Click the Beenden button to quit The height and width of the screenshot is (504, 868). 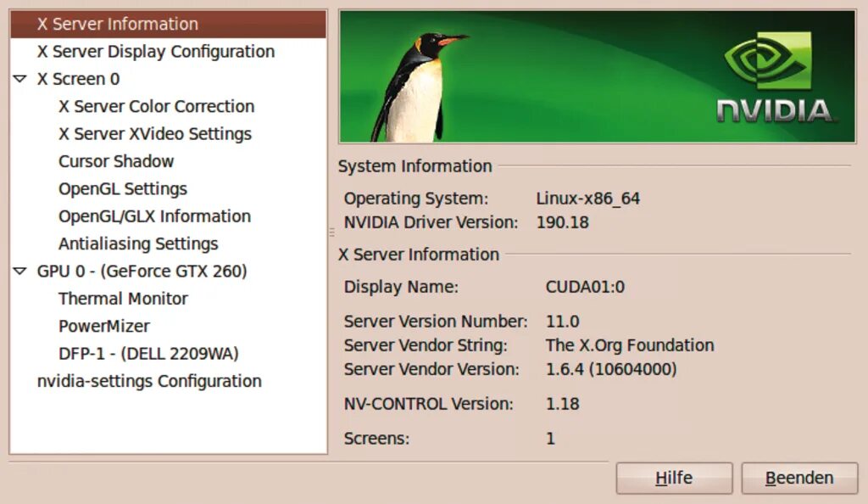(x=799, y=478)
